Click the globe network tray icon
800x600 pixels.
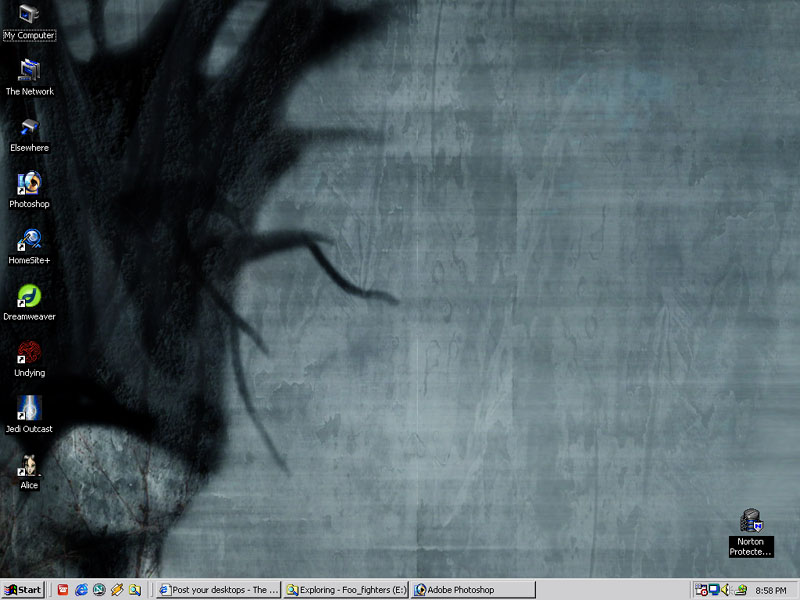coord(741,590)
